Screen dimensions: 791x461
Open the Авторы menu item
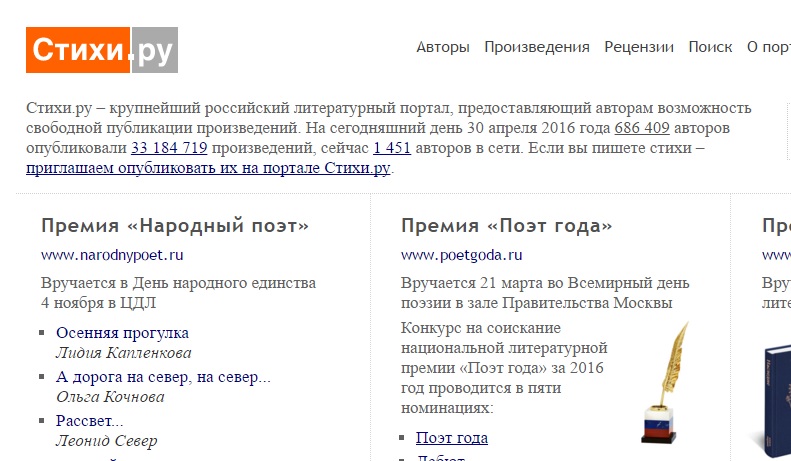443,47
